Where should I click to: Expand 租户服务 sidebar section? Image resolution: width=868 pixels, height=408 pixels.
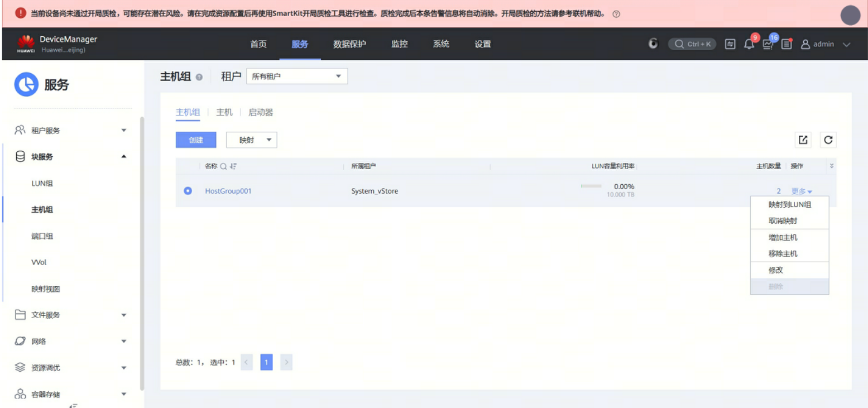click(x=124, y=130)
